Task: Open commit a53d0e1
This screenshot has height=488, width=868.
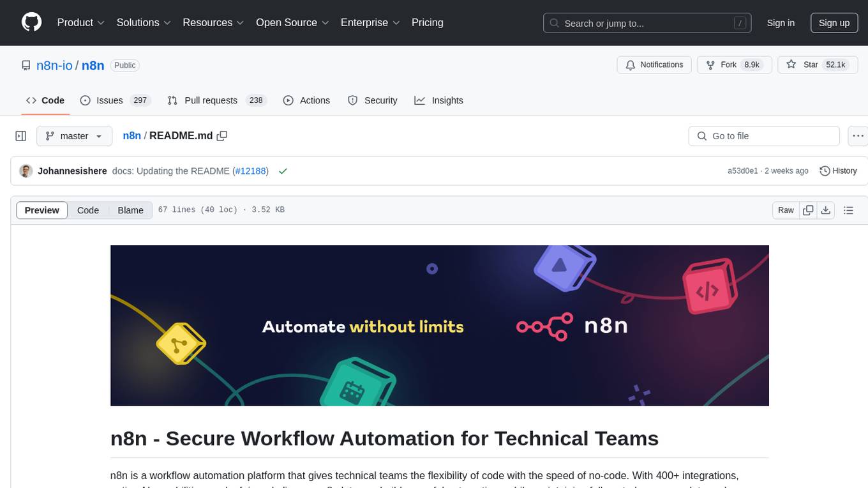Action: pos(743,171)
